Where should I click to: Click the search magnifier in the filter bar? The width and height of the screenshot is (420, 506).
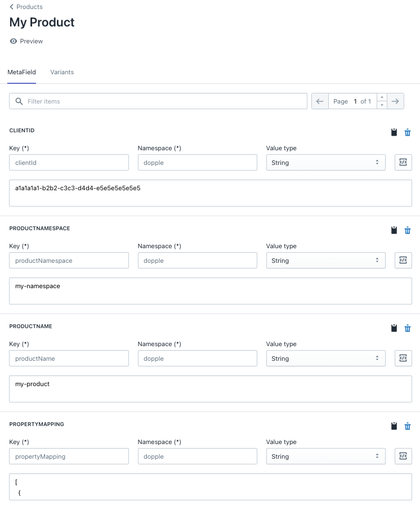click(19, 101)
